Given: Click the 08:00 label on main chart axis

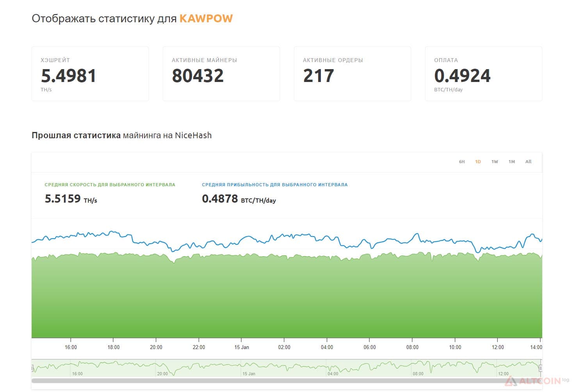Looking at the screenshot, I should coord(412,347).
